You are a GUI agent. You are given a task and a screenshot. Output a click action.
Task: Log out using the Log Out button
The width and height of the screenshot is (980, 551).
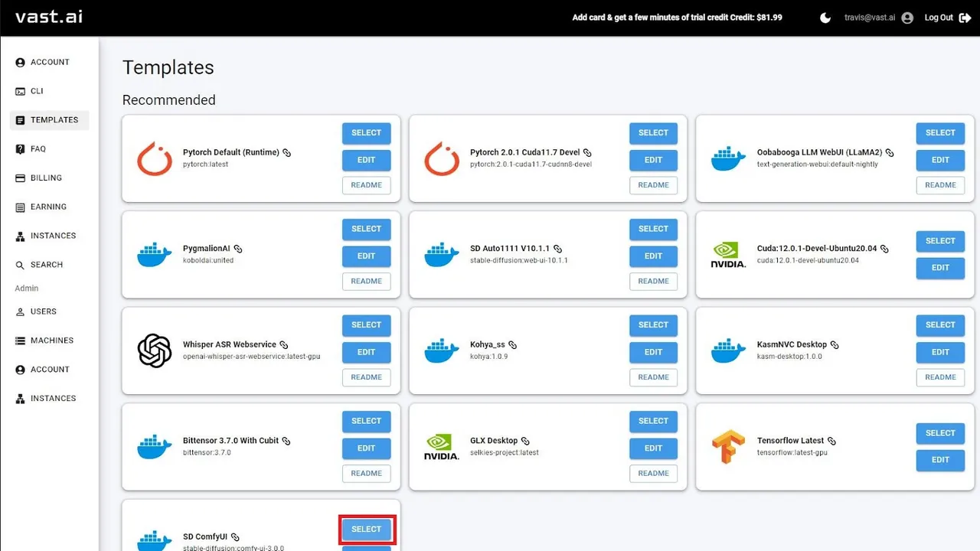947,18
